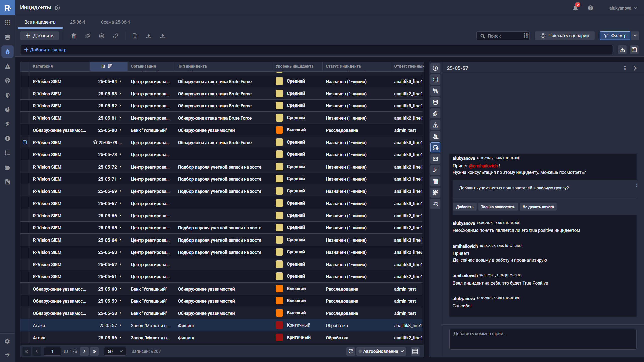Click the save filter floppy disk icon
644x362 pixels.
point(634,50)
